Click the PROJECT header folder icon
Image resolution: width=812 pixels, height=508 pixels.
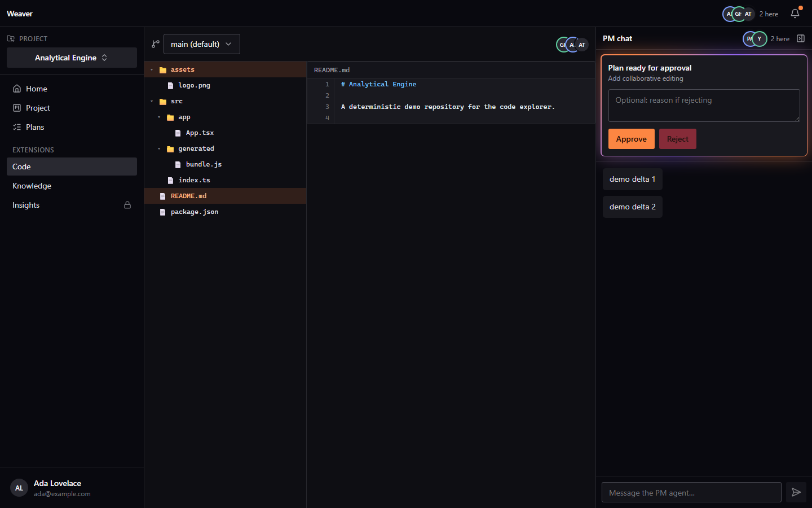click(11, 38)
